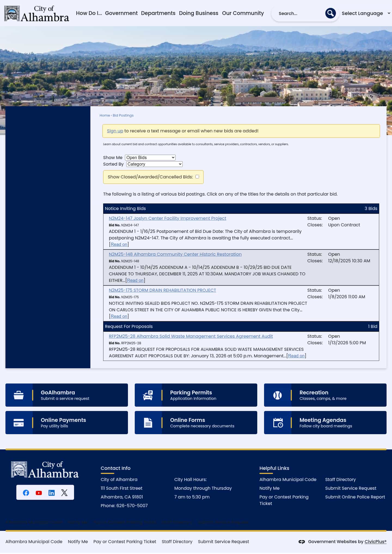
Task: Open the Doing Business menu
Action: (199, 13)
